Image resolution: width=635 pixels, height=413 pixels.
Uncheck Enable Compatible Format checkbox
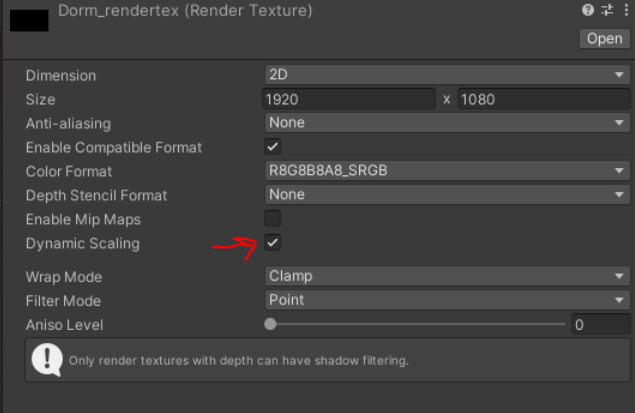pyautogui.click(x=272, y=147)
